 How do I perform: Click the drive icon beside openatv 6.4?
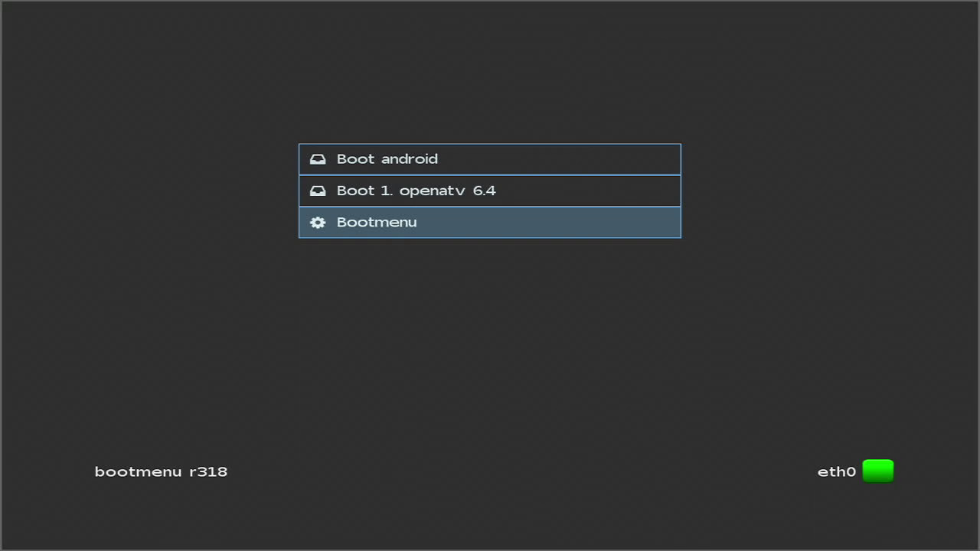click(x=318, y=191)
